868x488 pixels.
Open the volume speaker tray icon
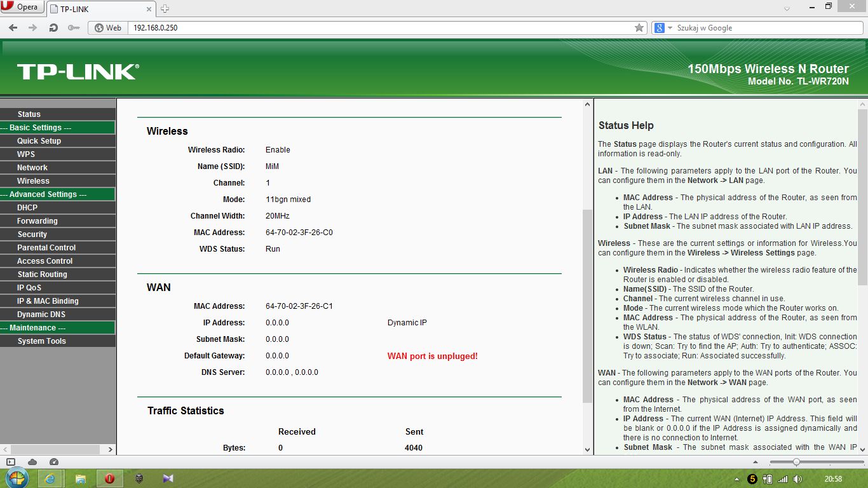point(797,479)
